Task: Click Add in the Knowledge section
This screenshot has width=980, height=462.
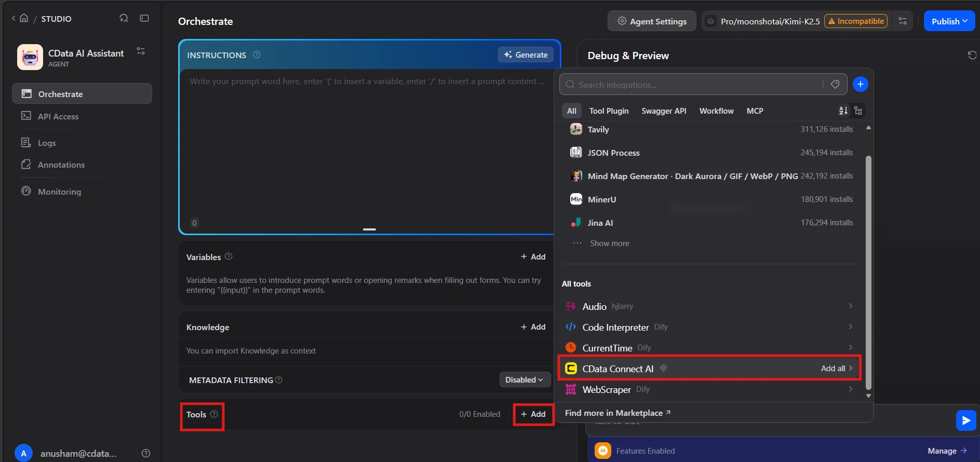Action: pyautogui.click(x=533, y=327)
